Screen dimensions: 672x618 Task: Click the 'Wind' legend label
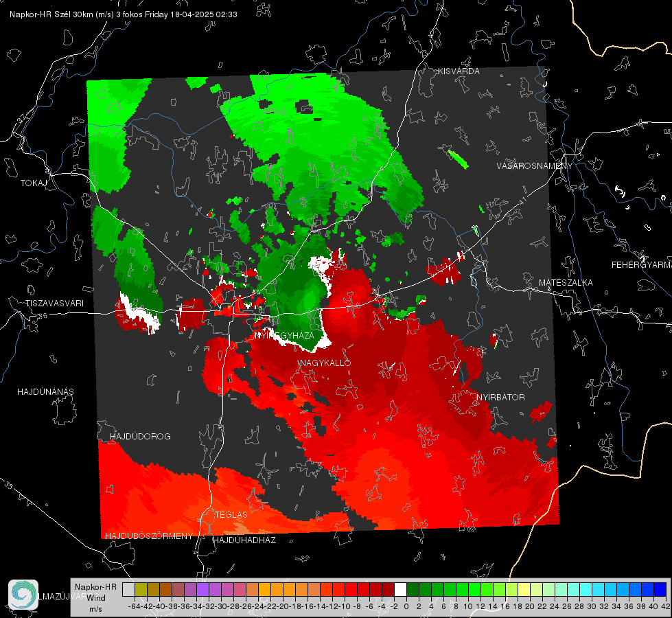[x=95, y=598]
